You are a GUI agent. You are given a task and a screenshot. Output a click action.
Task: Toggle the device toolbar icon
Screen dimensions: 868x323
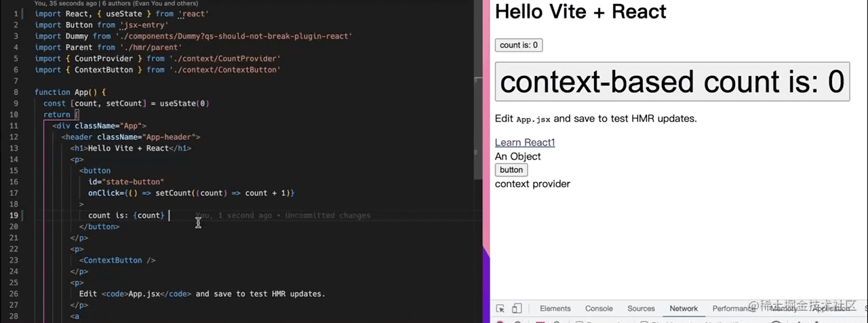click(x=517, y=309)
